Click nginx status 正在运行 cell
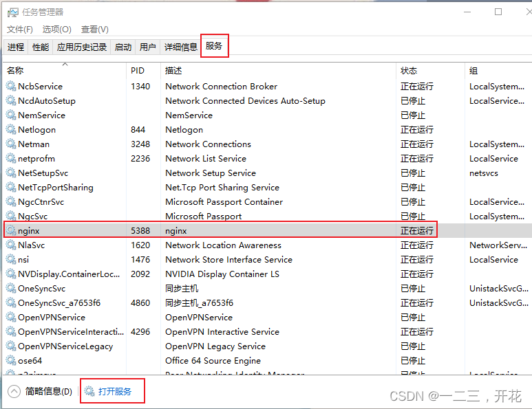This screenshot has width=532, height=409. pos(416,231)
